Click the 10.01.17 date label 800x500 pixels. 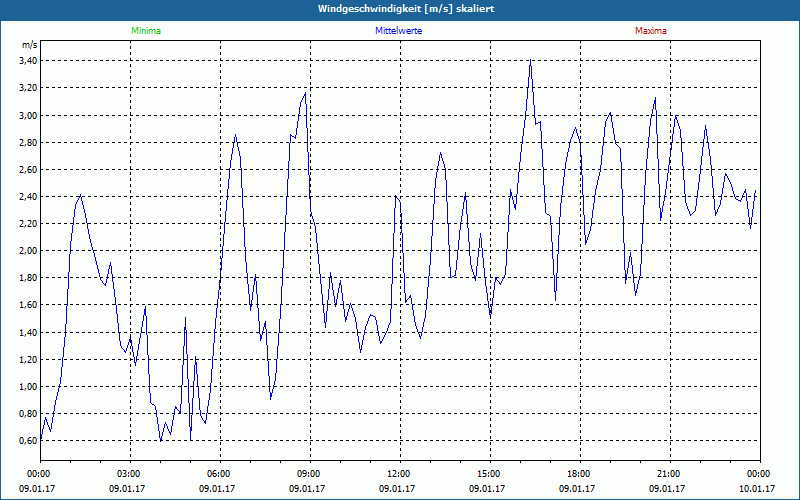pos(757,489)
